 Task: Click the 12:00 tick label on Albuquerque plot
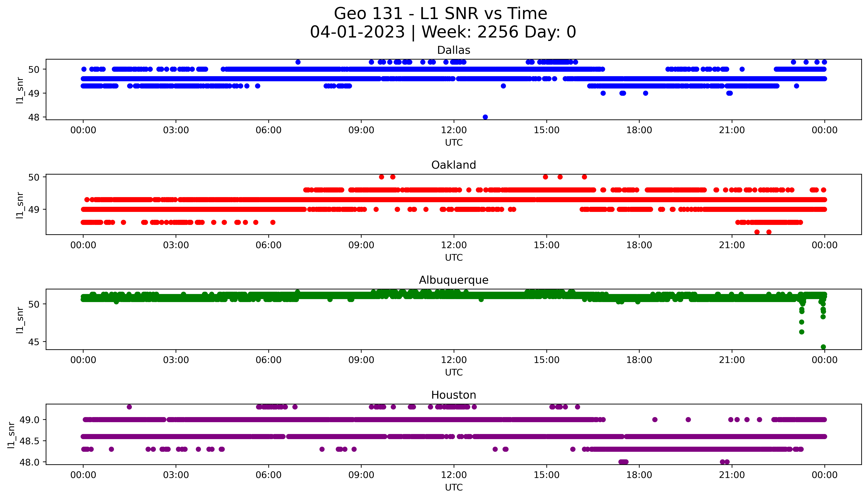[454, 360]
